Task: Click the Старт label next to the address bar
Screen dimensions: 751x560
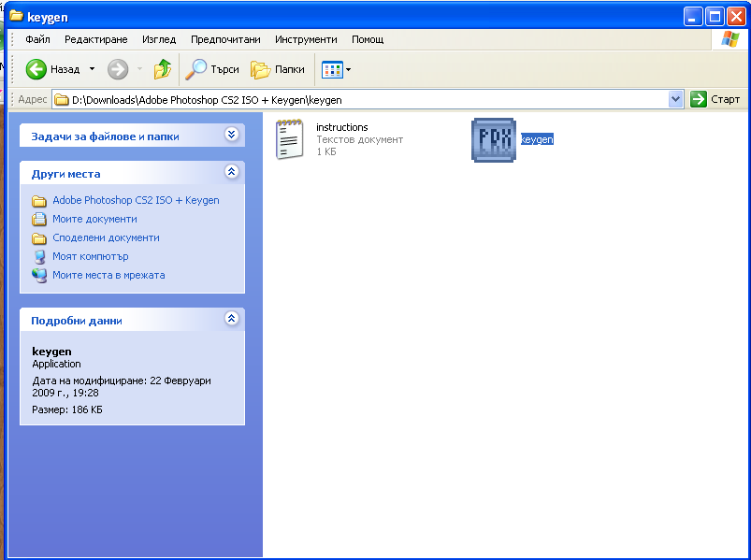Action: click(725, 99)
